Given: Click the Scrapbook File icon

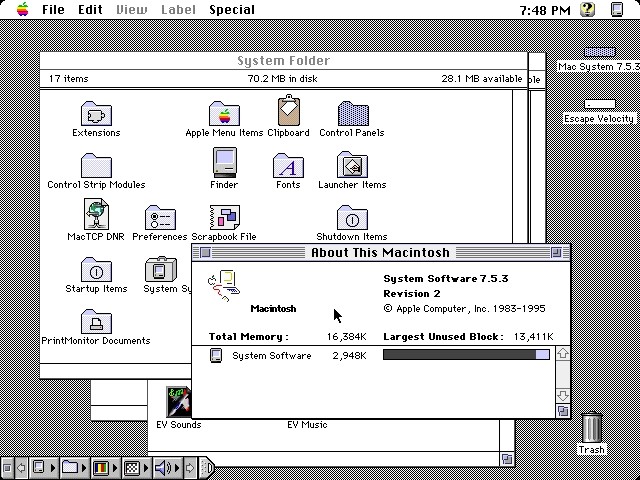Looking at the screenshot, I should pos(224,217).
